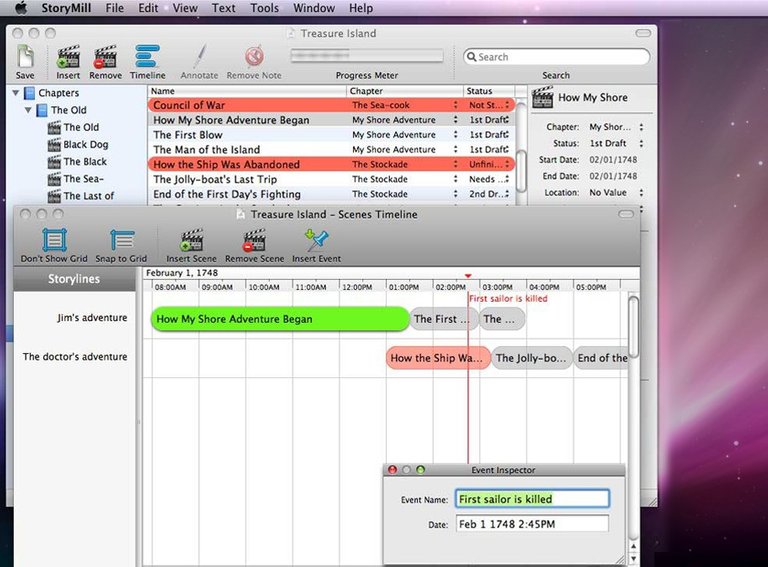This screenshot has width=768, height=567.
Task: Close the Event Inspector panel
Action: coord(392,470)
